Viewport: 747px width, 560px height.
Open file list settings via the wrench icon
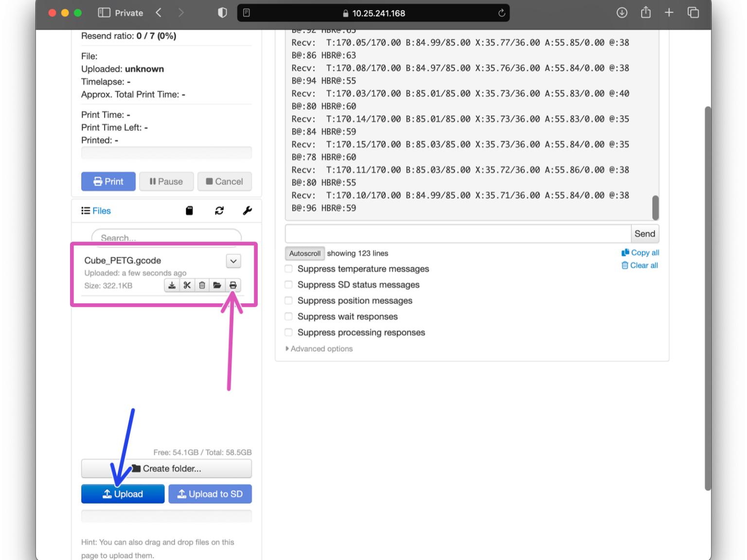pos(247,210)
